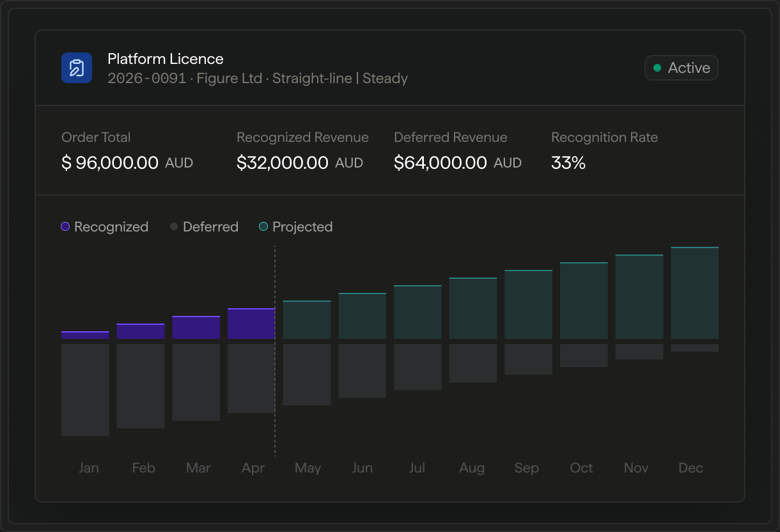The height and width of the screenshot is (532, 780).
Task: Click the Dec axis label
Action: click(691, 468)
